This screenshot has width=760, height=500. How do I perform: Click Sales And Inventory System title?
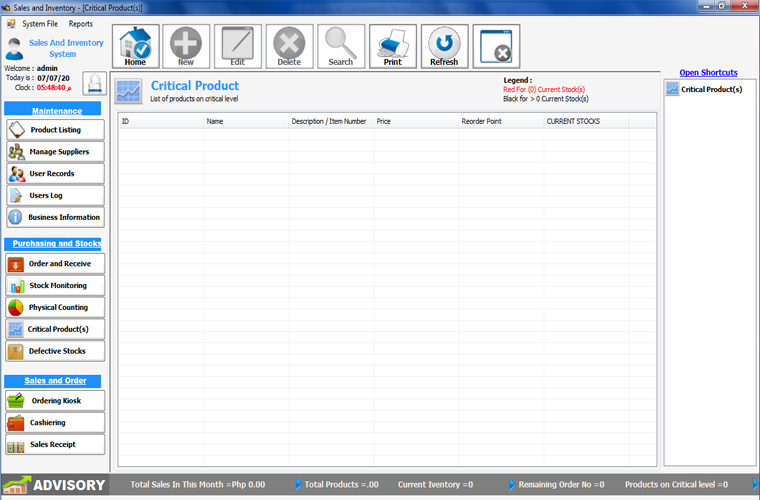pos(66,48)
